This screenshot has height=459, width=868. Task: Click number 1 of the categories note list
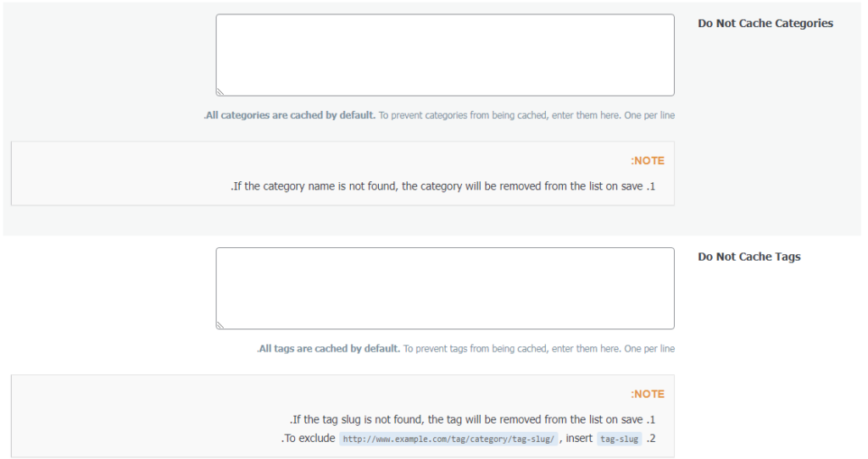(651, 186)
